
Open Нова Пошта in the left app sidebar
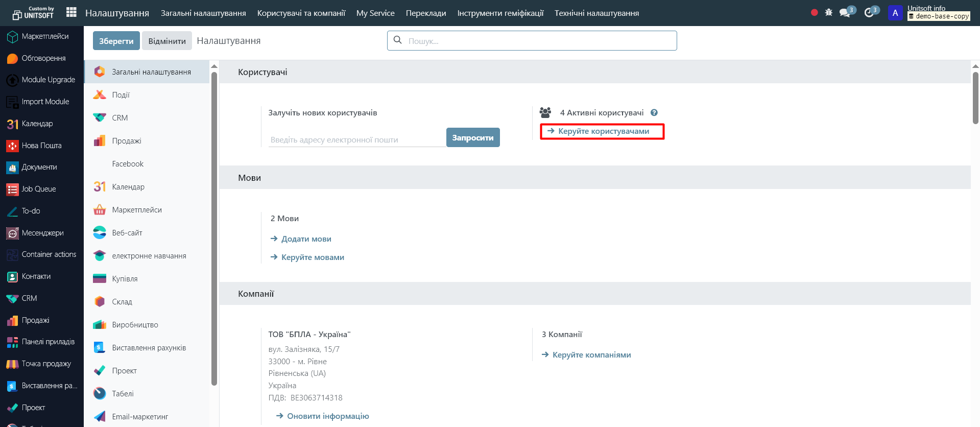coord(41,146)
